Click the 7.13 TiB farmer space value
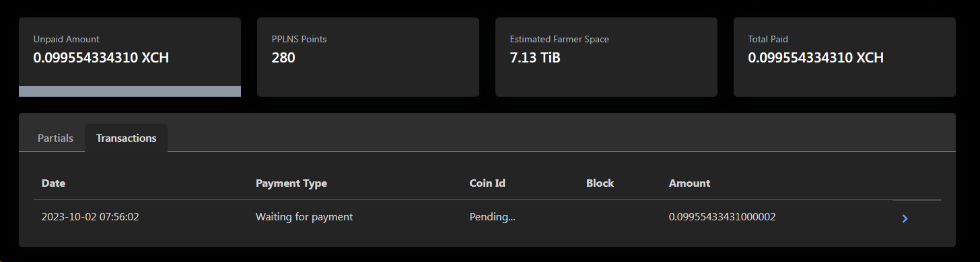 coord(535,58)
